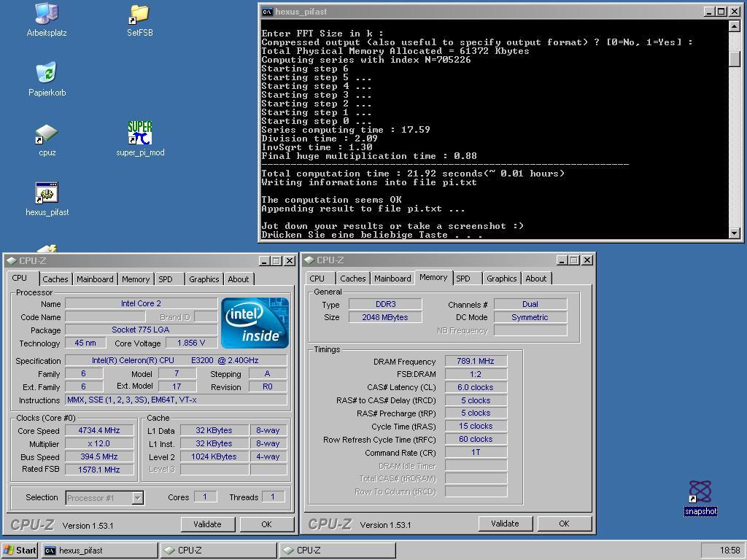Click the Level 2 cache value 1024 KBytes
The height and width of the screenshot is (560, 747).
tap(214, 456)
